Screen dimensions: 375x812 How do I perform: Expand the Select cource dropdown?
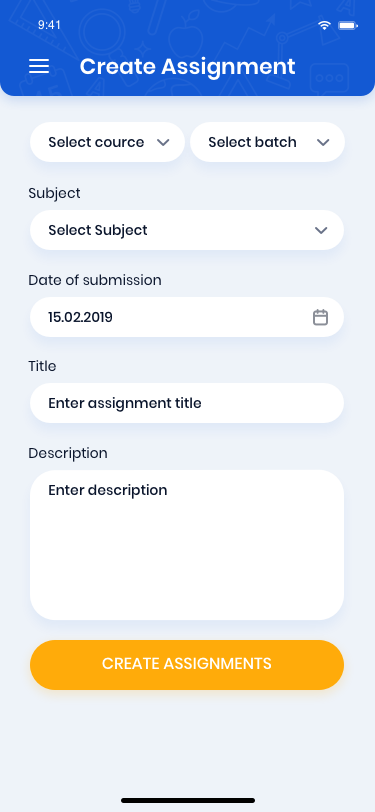click(107, 142)
